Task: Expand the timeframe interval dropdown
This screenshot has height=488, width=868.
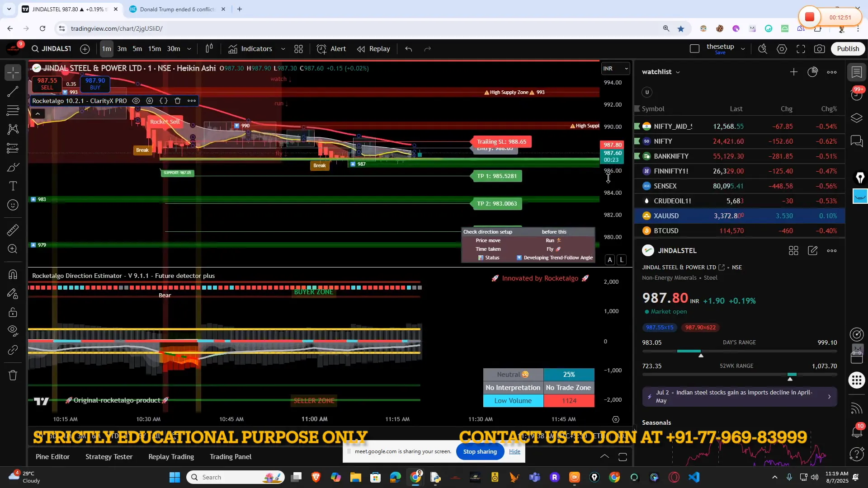Action: point(189,49)
